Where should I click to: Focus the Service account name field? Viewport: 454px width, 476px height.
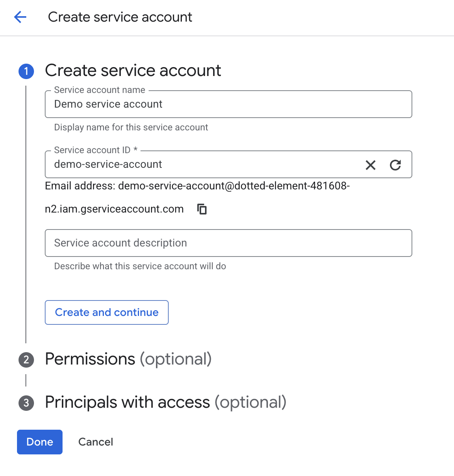pyautogui.click(x=229, y=104)
